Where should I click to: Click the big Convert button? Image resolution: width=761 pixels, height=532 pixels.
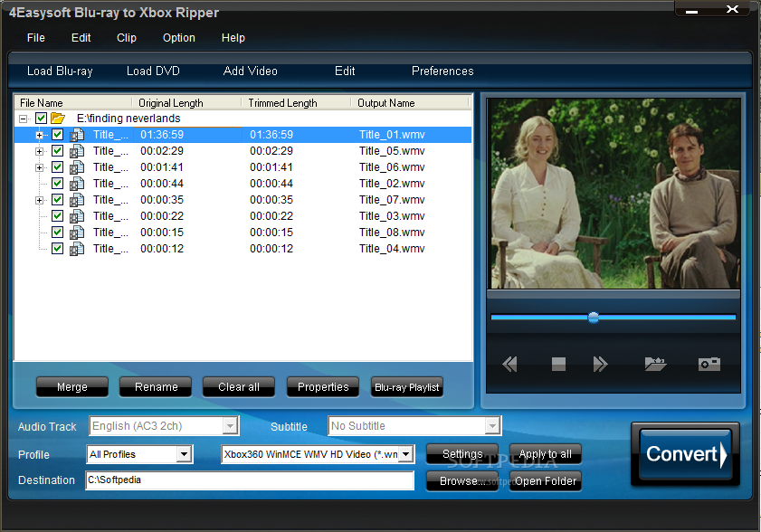click(x=685, y=454)
